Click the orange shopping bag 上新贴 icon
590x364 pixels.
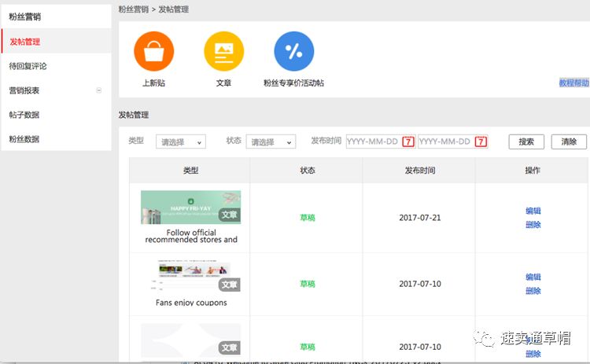click(153, 51)
